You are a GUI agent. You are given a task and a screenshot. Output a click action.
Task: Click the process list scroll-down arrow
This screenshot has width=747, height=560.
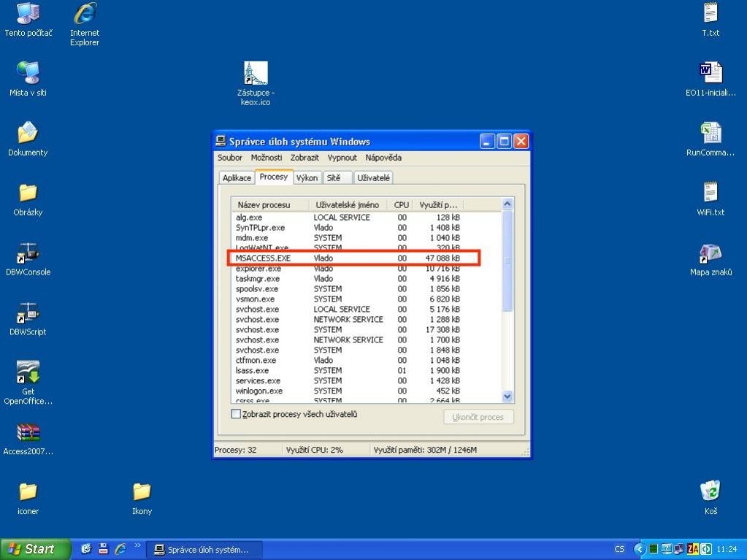508,396
